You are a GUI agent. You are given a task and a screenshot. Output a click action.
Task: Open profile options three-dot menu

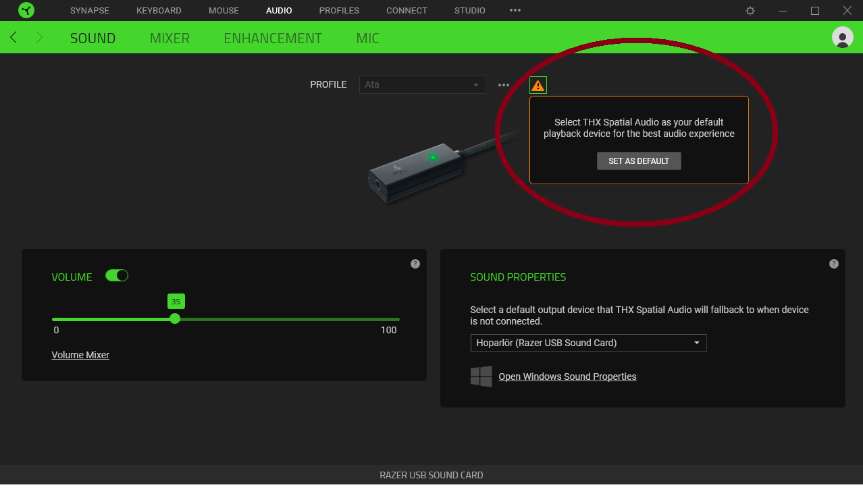click(504, 85)
